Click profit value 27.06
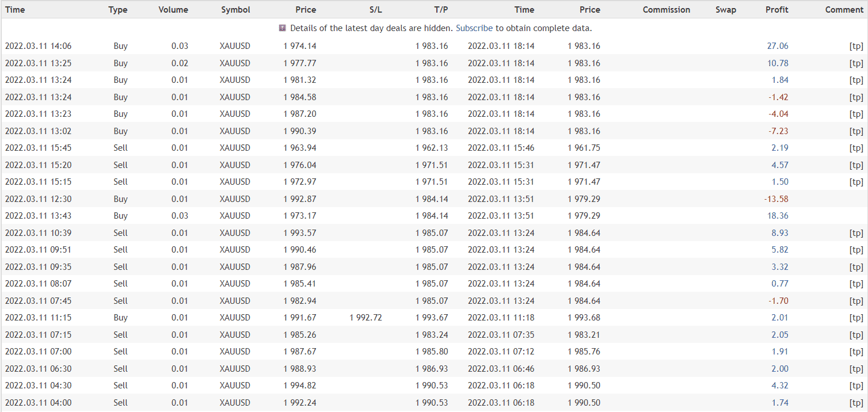 [778, 46]
